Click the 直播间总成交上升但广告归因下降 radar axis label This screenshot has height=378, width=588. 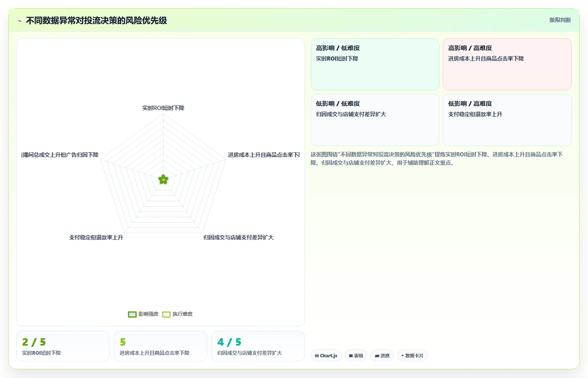[60, 155]
